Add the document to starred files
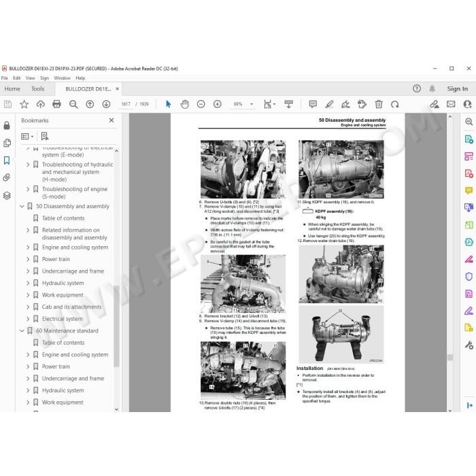476x476 pixels. (x=24, y=105)
